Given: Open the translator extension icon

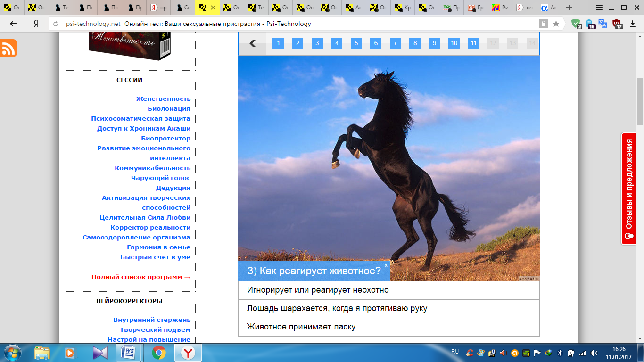Looking at the screenshot, I should tap(603, 24).
